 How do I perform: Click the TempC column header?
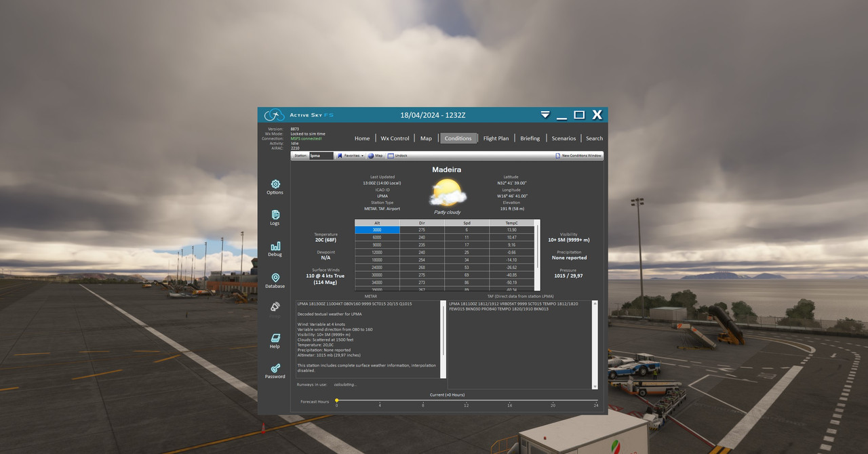511,223
